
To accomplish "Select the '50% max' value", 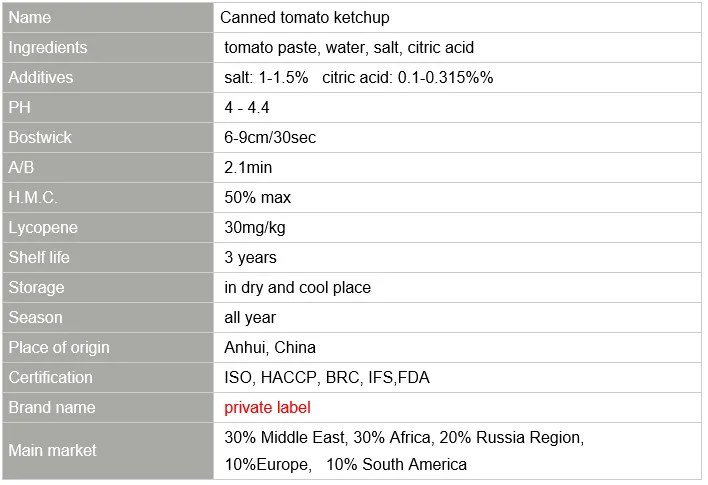I will (x=257, y=197).
